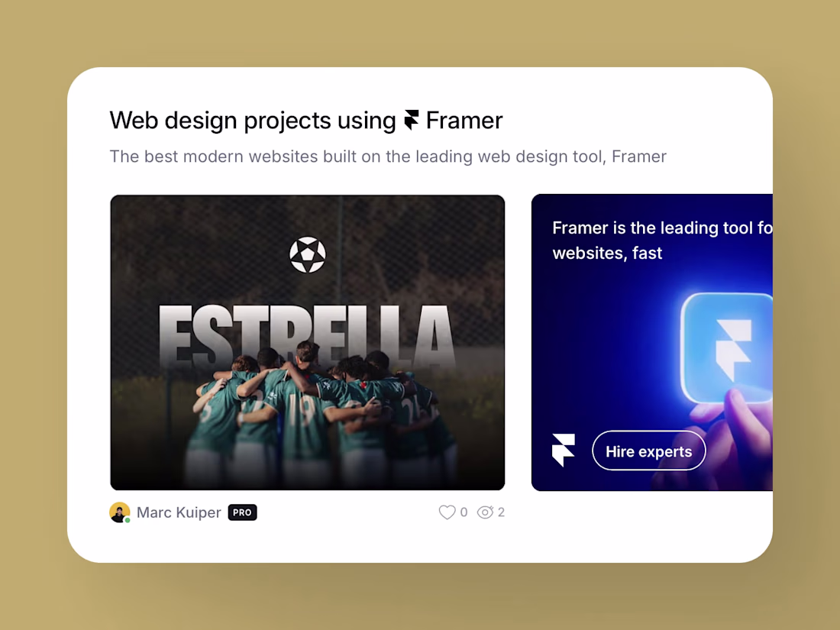Click the view count showing 2
The height and width of the screenshot is (630, 840).
[501, 512]
